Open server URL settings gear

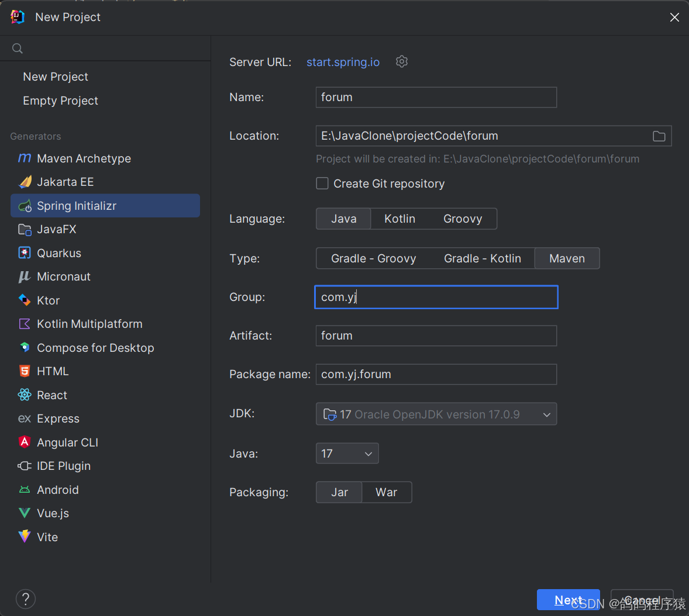pos(402,61)
